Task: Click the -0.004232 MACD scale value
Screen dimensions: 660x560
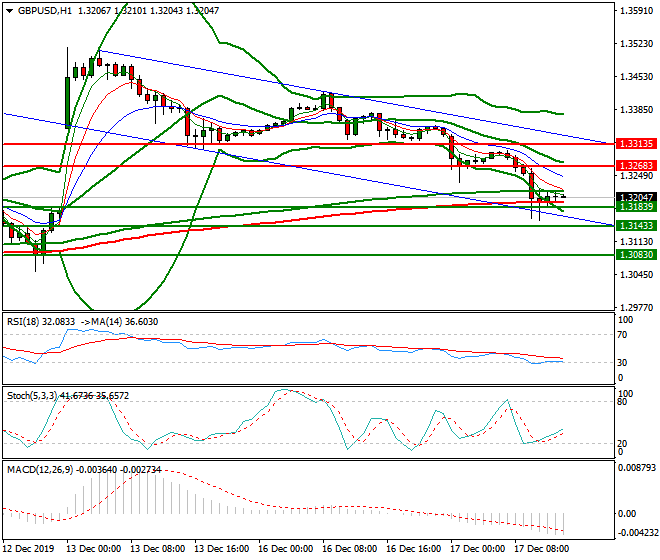Action: 636,533
